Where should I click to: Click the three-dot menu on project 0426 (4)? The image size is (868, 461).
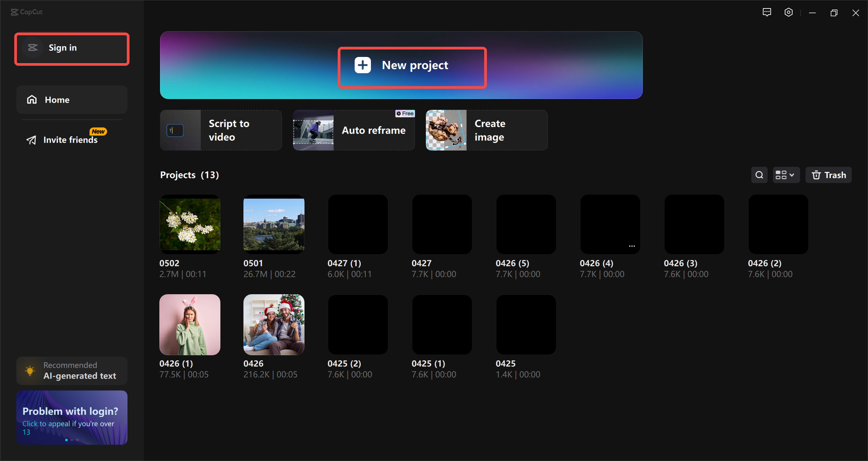click(632, 246)
